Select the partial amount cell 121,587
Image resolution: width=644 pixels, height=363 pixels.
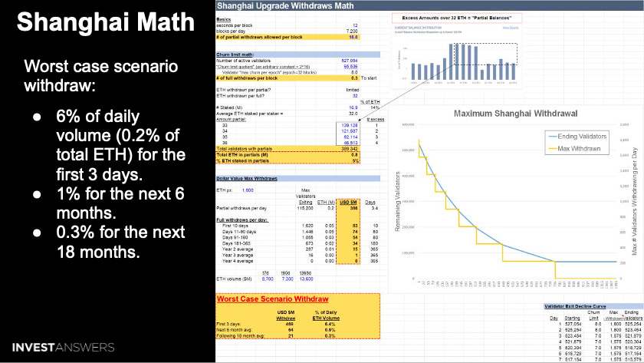[x=350, y=131]
